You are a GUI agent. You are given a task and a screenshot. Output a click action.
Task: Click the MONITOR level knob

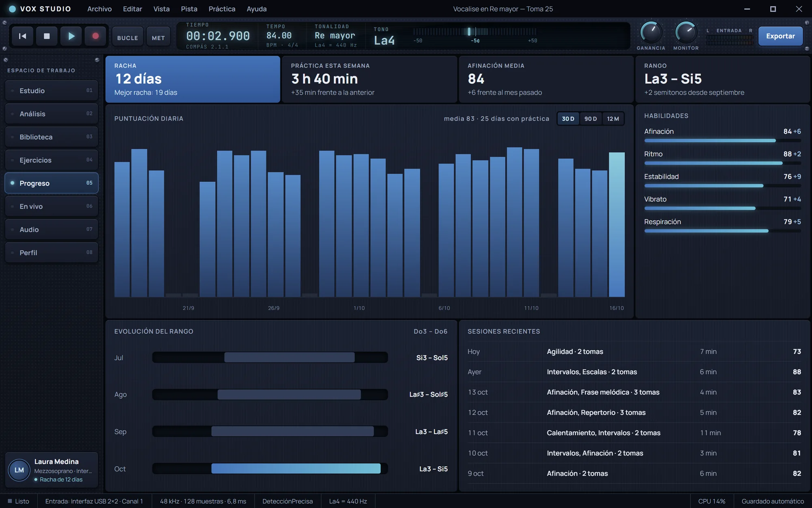pyautogui.click(x=686, y=33)
